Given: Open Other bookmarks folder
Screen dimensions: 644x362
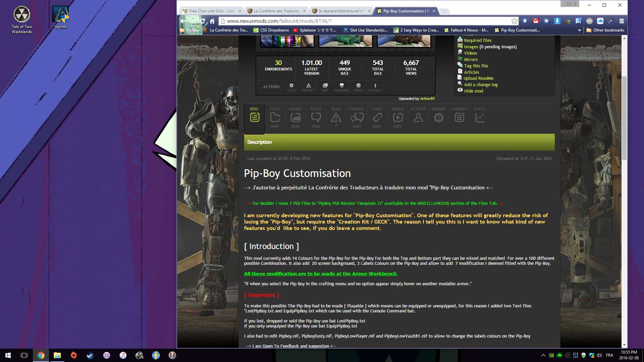Looking at the screenshot, I should point(605,30).
